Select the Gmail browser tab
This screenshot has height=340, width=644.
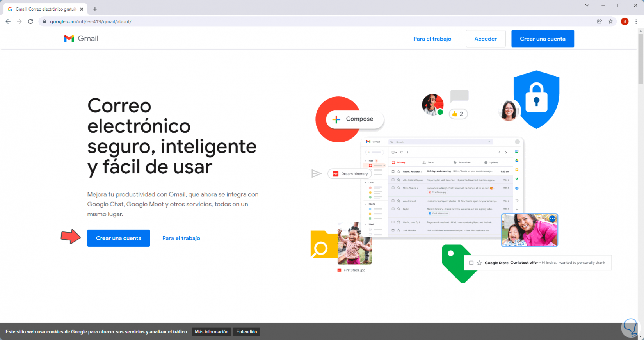[45, 9]
